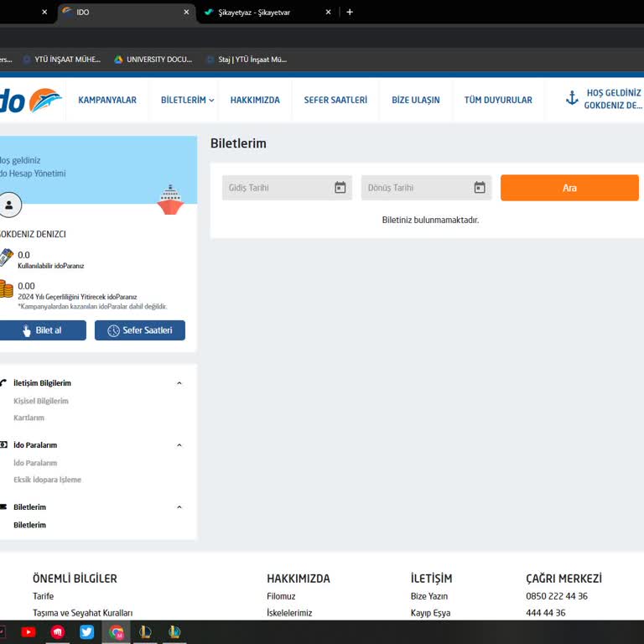Screen dimensions: 644x644
Task: Open the Gidiş Tarihi calendar icon
Action: 340,188
